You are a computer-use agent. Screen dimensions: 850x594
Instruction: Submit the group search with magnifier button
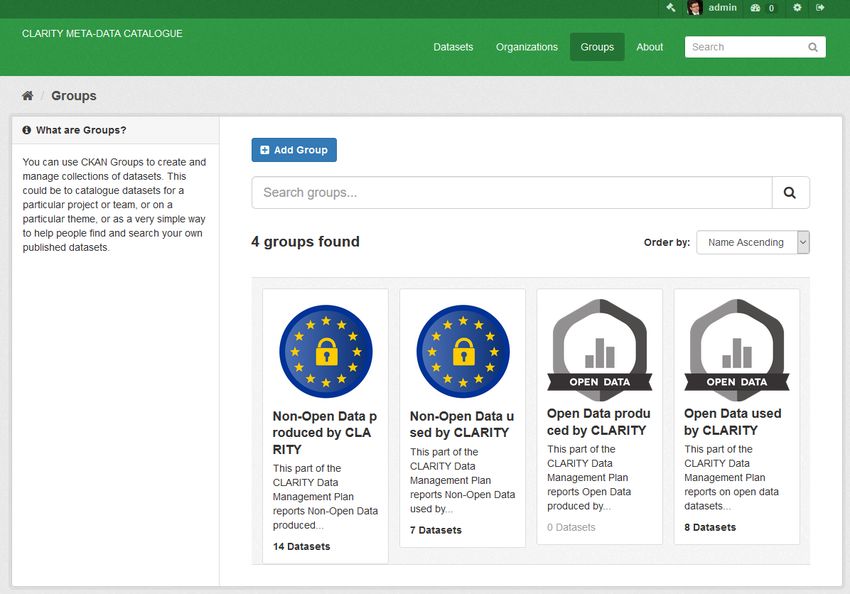790,192
